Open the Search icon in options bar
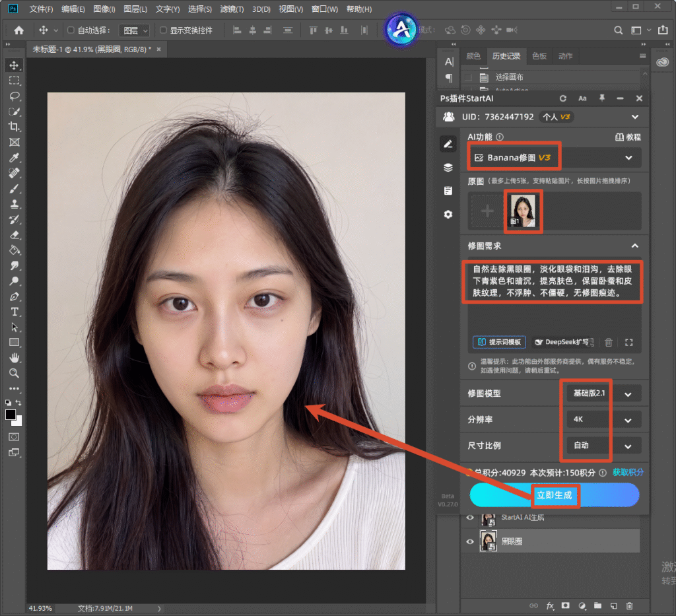Screen dimensions: 676x616 pyautogui.click(x=618, y=30)
